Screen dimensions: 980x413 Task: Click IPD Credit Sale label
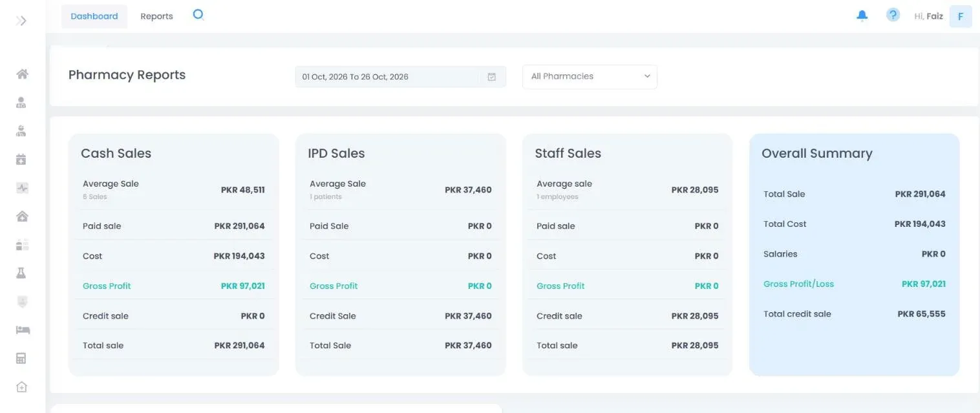click(332, 316)
